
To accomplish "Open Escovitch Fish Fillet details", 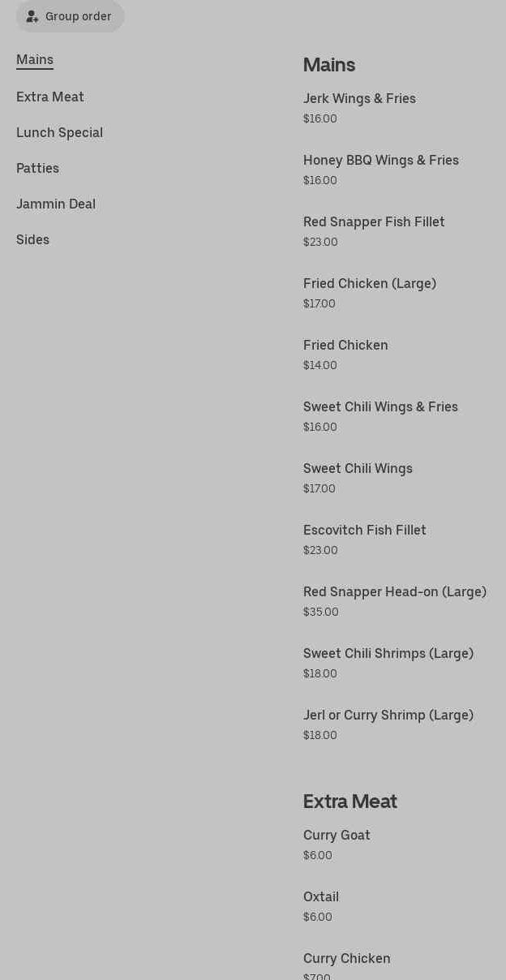I will coord(365,531).
